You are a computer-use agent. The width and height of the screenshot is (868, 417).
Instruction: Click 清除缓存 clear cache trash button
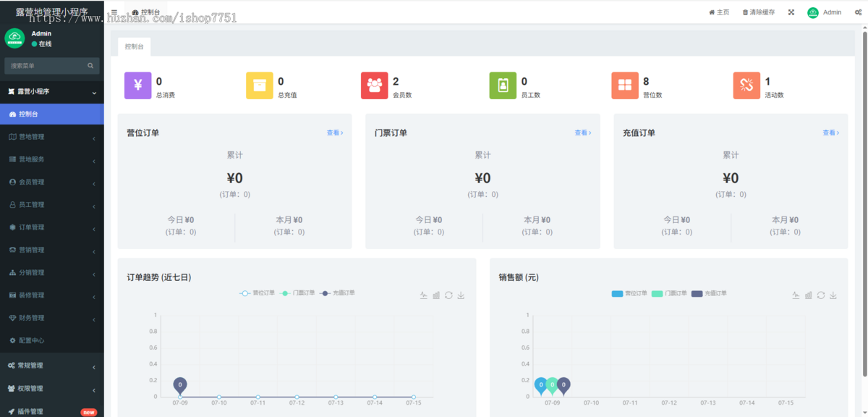(759, 12)
